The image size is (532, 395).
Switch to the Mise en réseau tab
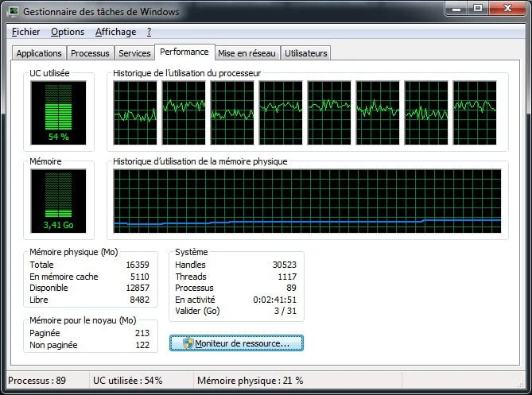point(247,53)
